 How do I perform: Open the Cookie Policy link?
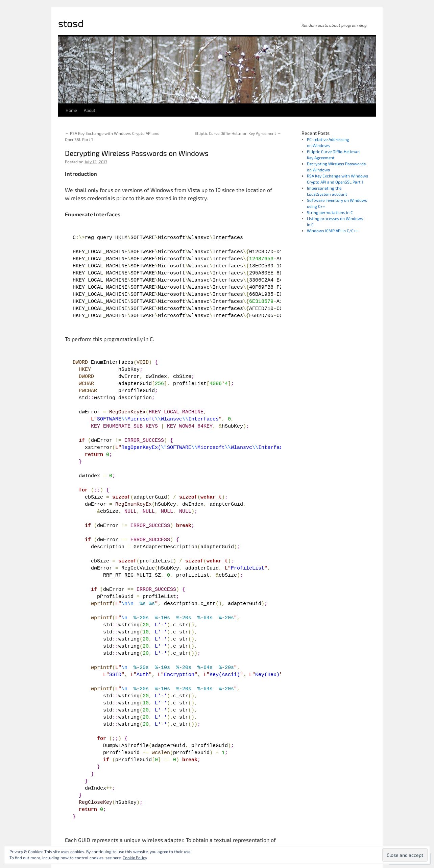pos(135,858)
